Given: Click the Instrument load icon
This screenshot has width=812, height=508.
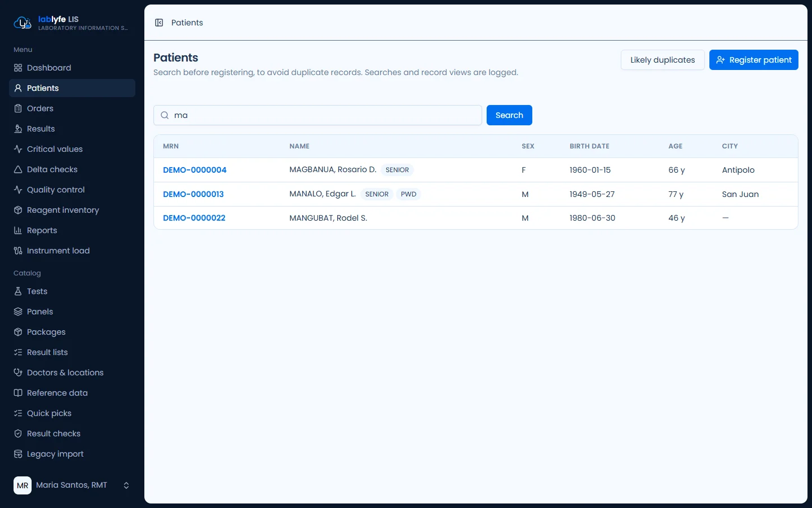Looking at the screenshot, I should point(18,251).
